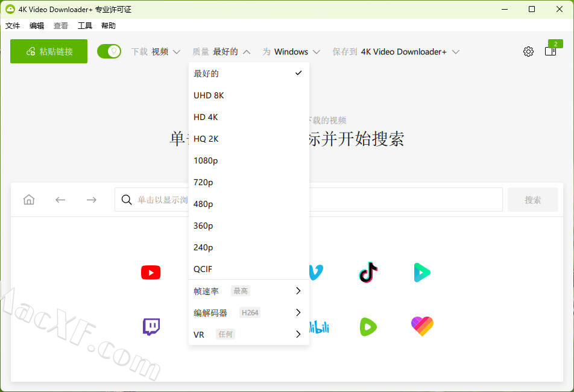Image resolution: width=574 pixels, height=392 pixels.
Task: Open the TikTok site icon
Action: pos(368,273)
